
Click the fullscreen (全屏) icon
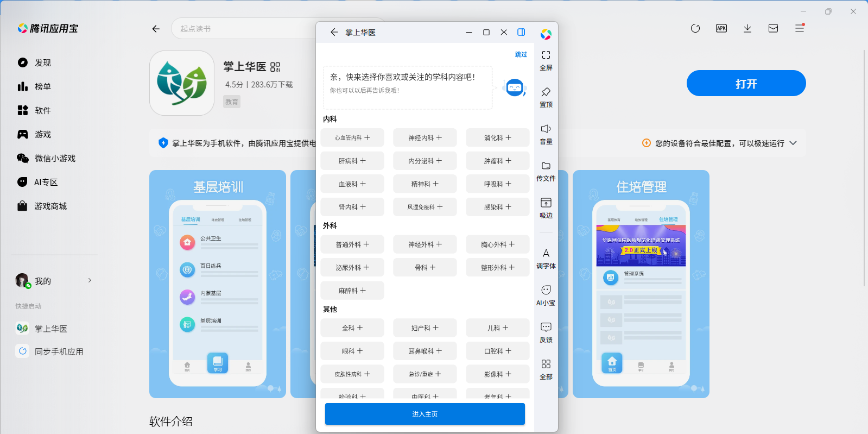(x=546, y=55)
